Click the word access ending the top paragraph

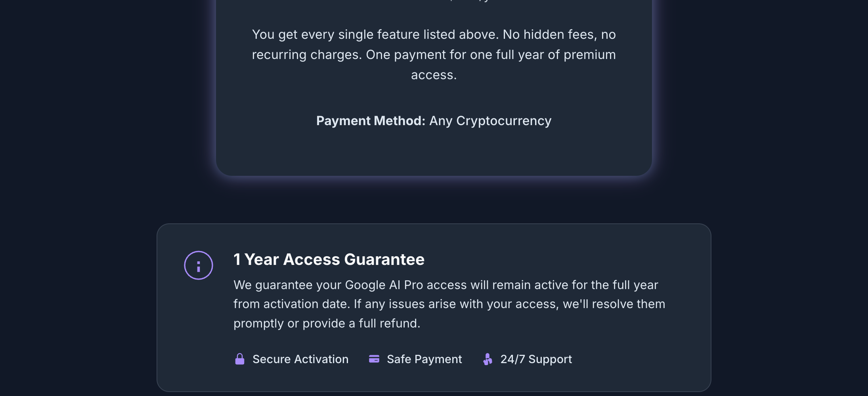click(434, 75)
